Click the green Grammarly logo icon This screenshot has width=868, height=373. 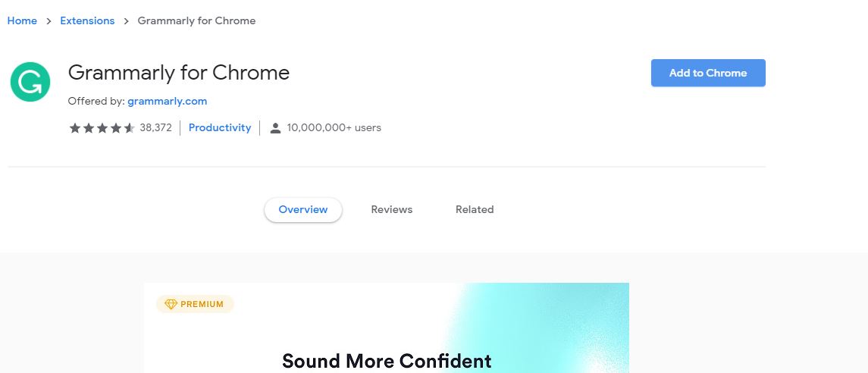[30, 82]
